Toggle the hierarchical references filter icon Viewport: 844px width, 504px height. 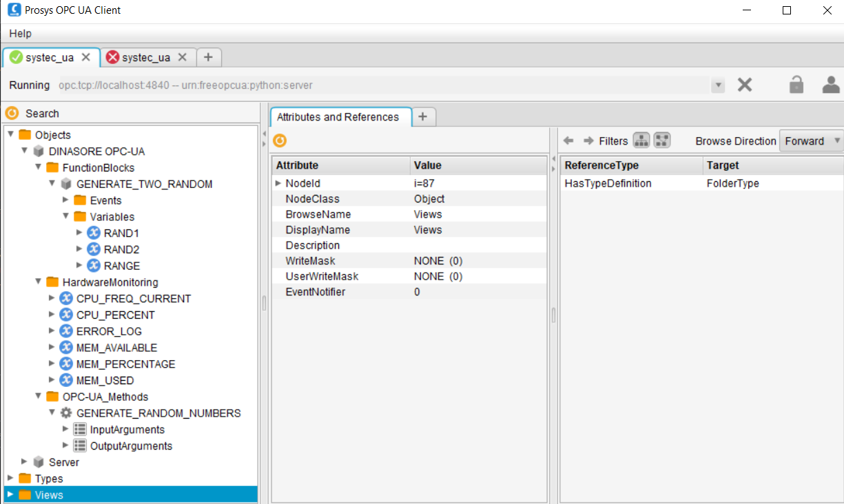[641, 140]
